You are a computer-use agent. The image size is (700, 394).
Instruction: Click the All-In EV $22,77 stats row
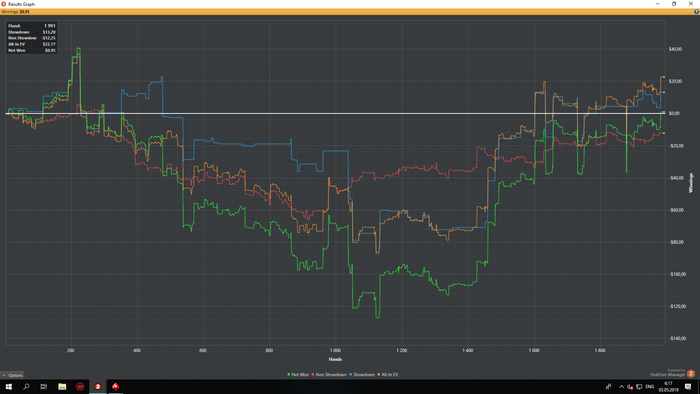[32, 44]
